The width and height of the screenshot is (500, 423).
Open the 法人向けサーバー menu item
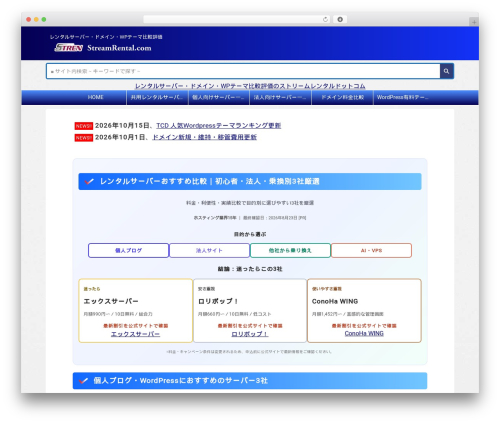click(x=280, y=97)
